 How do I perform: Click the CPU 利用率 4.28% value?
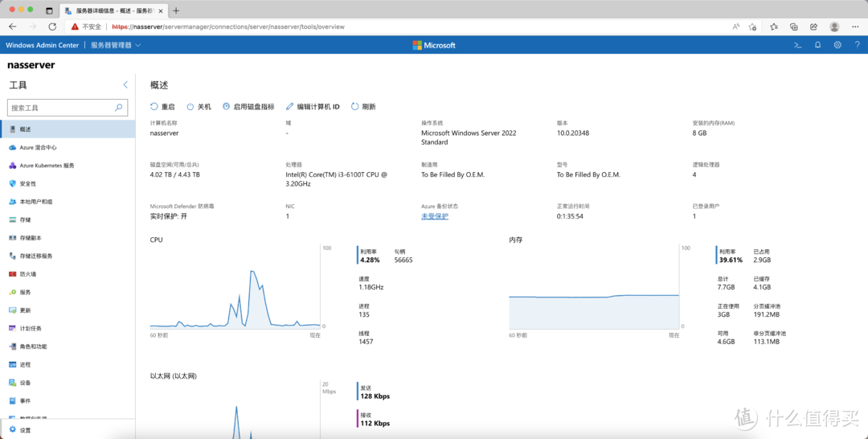coord(370,260)
